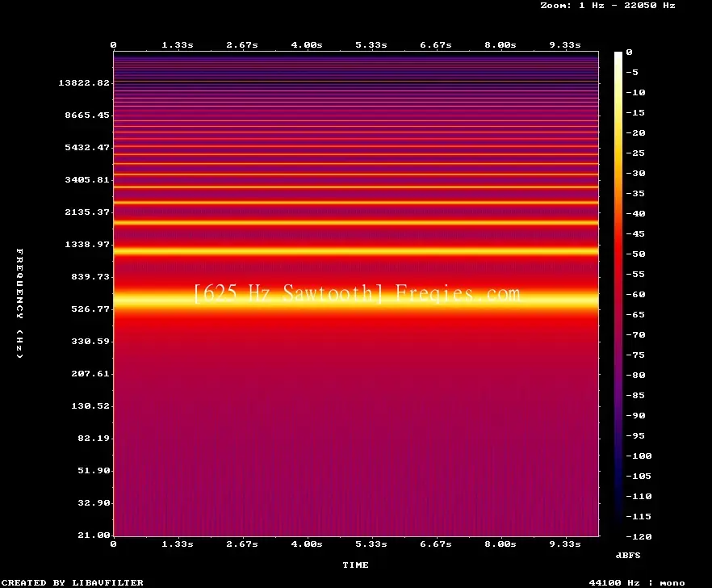Image resolution: width=712 pixels, height=588 pixels.
Task: Click the "TIME" axis title
Action: (x=355, y=565)
